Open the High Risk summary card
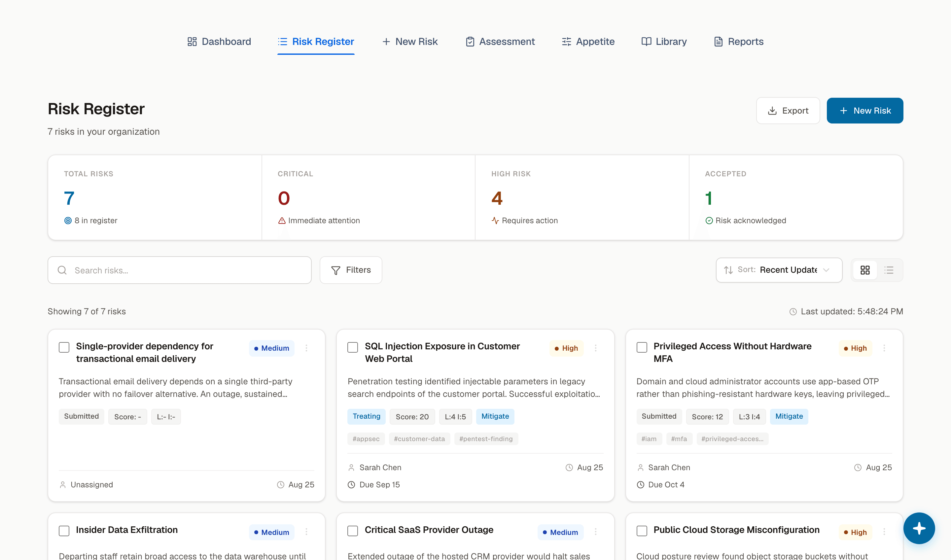 (x=582, y=197)
